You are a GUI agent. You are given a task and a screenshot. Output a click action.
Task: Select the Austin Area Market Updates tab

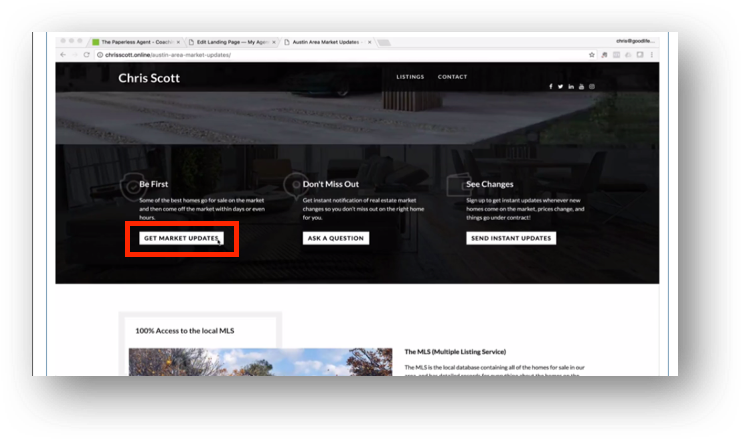click(327, 42)
